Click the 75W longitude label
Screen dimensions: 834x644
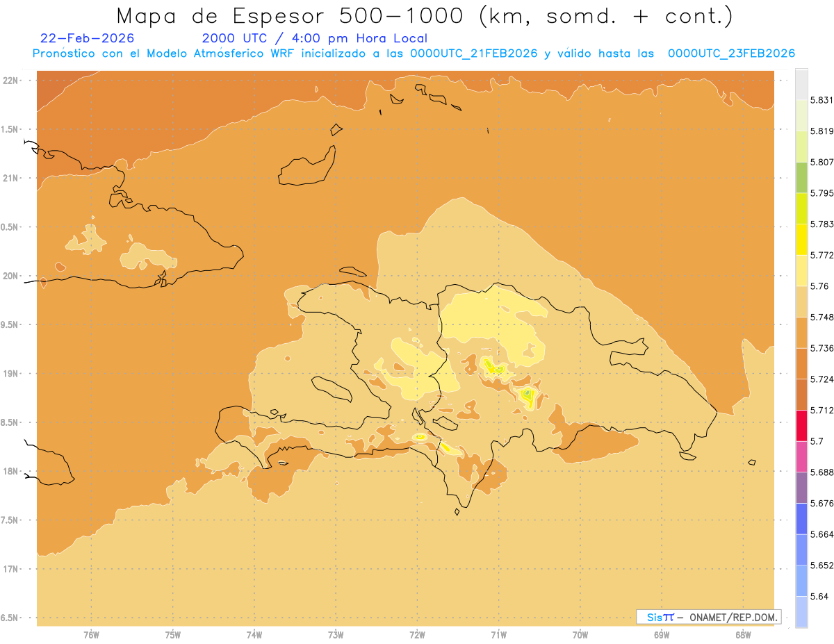[x=173, y=635]
